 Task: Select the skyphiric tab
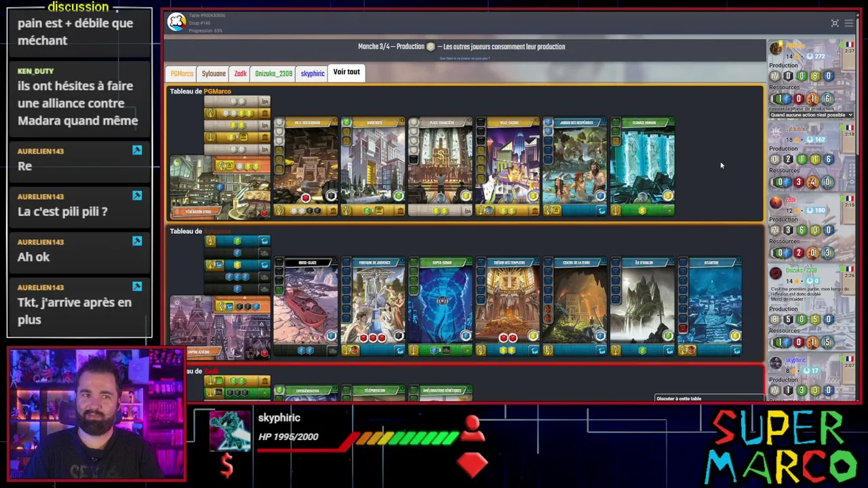(x=313, y=74)
